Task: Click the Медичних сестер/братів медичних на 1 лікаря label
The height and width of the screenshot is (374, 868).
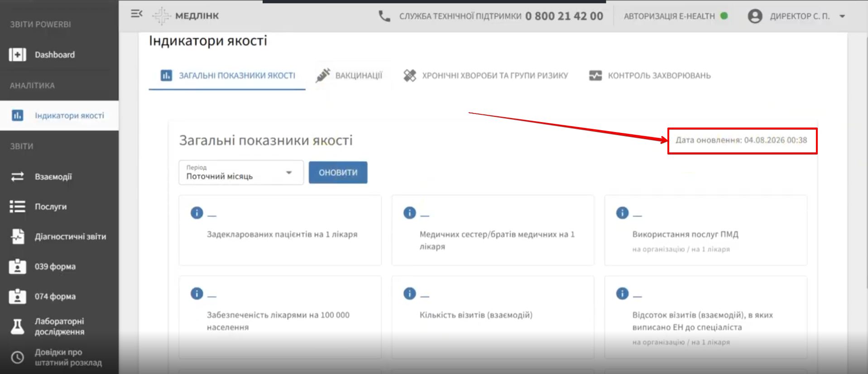Action: coord(497,240)
